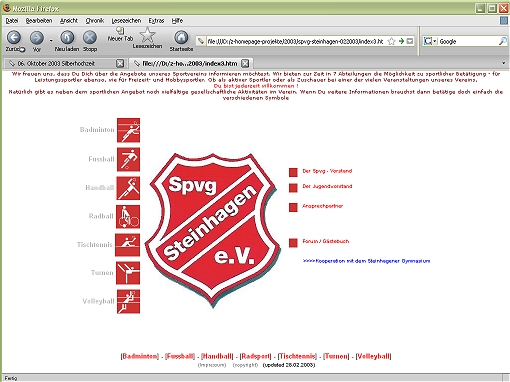The width and height of the screenshot is (510, 382).
Task: Open the (Impressum) footer link
Action: (x=212, y=365)
